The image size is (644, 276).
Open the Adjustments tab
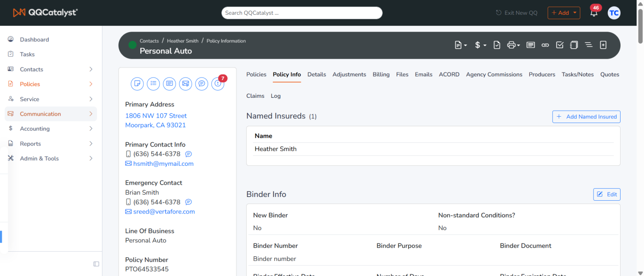pos(349,74)
